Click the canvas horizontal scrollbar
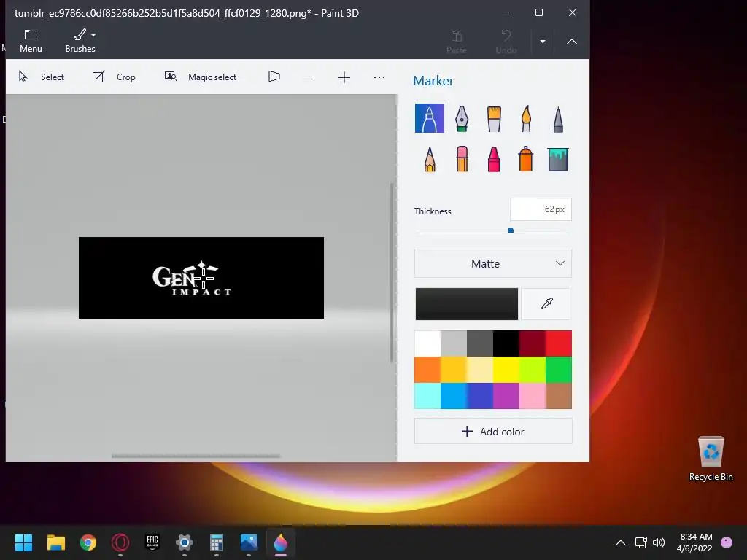The height and width of the screenshot is (560, 747). pyautogui.click(x=196, y=456)
